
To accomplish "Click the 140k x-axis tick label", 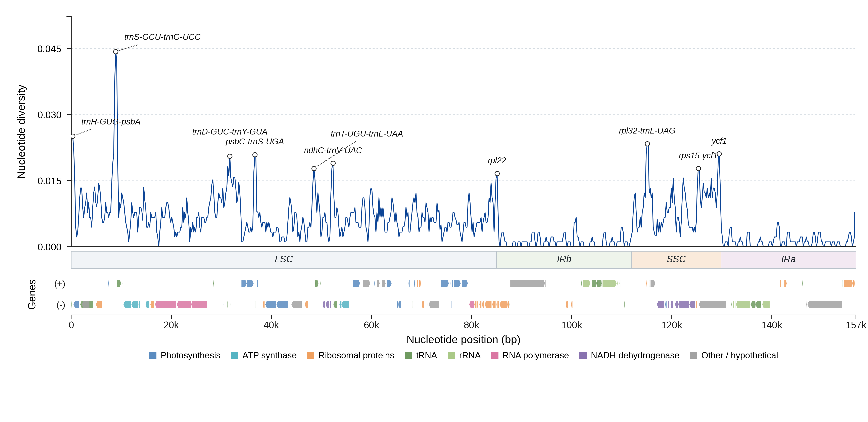I will pyautogui.click(x=772, y=325).
